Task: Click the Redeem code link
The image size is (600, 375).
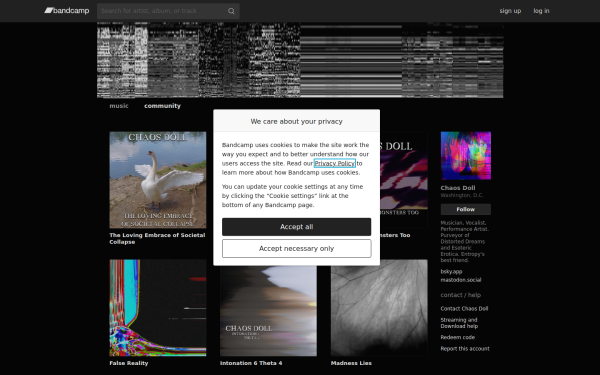Action: [458, 338]
